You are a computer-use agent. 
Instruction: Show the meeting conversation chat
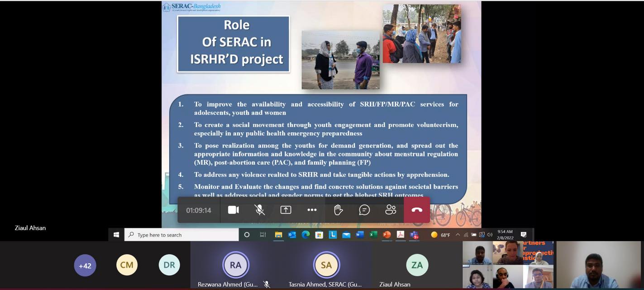pyautogui.click(x=364, y=210)
